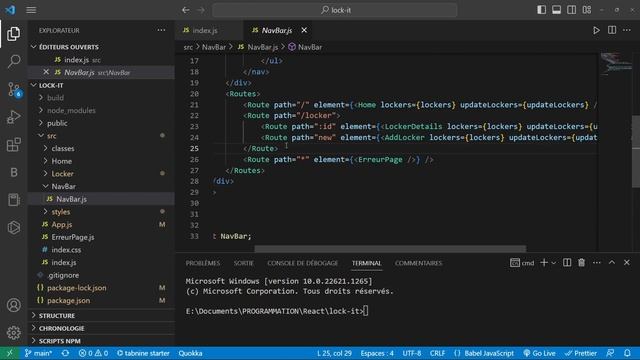Close the NavBar.js editor tab

(304, 30)
